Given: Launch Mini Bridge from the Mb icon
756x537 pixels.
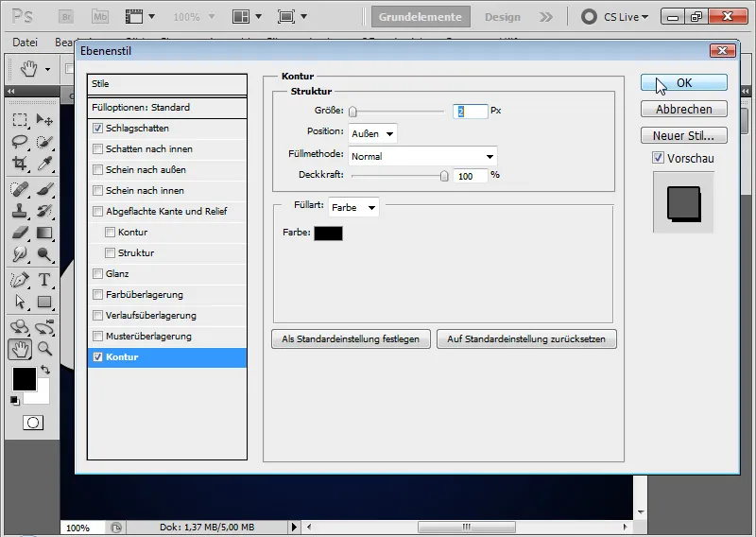Looking at the screenshot, I should (100, 17).
